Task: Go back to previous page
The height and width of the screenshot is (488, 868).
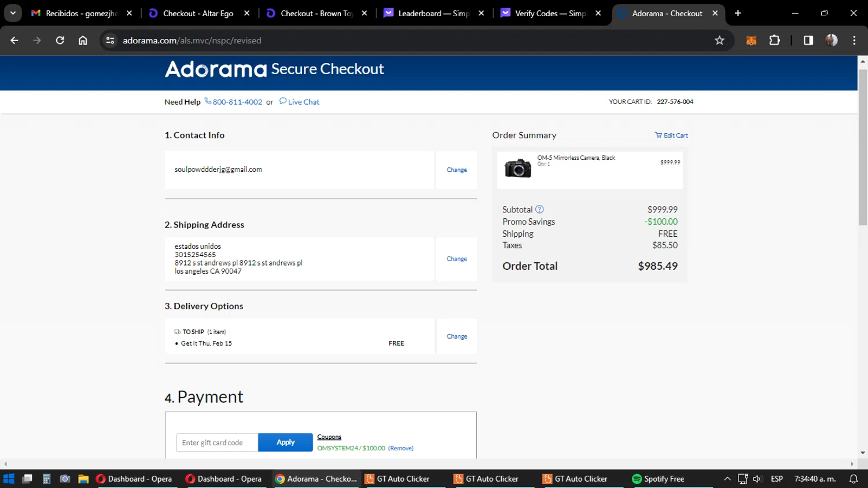Action: pos(14,40)
